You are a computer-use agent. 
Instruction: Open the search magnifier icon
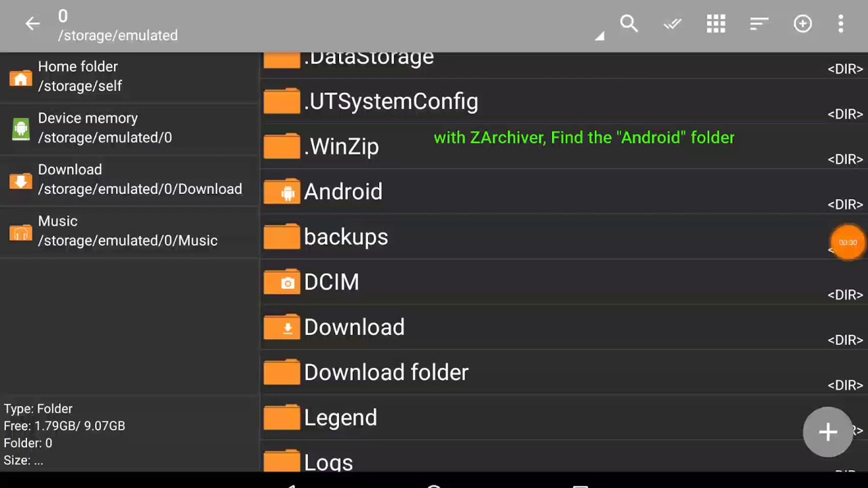629,24
